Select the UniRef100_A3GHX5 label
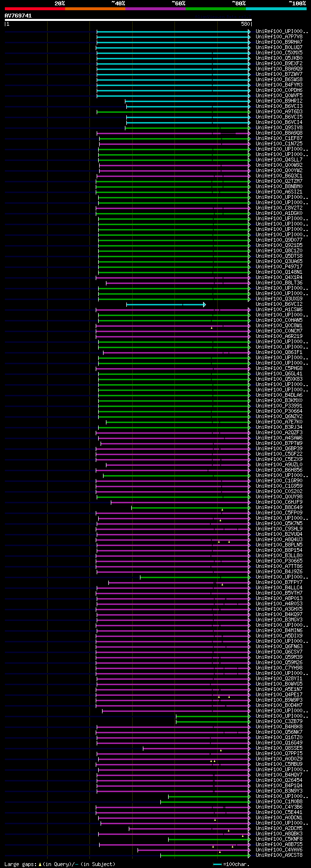 [279, 609]
